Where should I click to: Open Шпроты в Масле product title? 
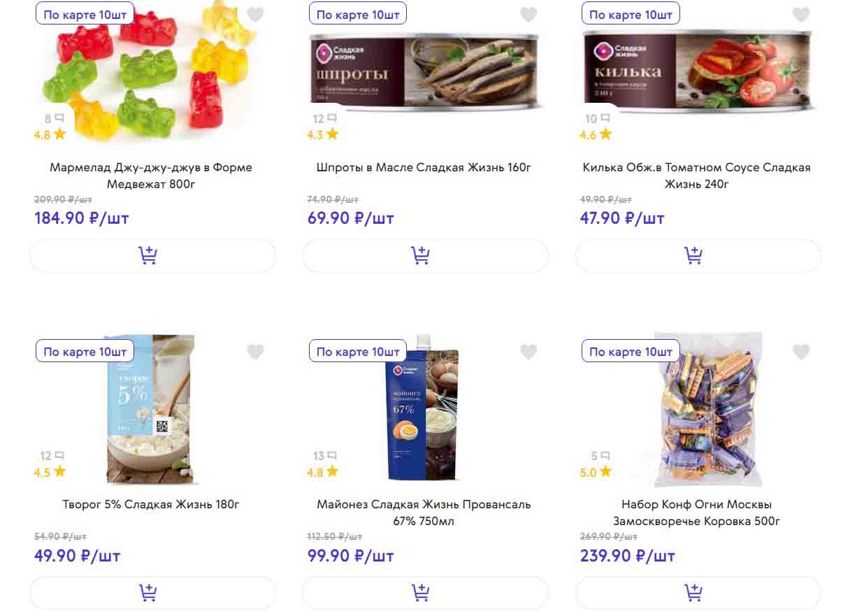click(424, 168)
